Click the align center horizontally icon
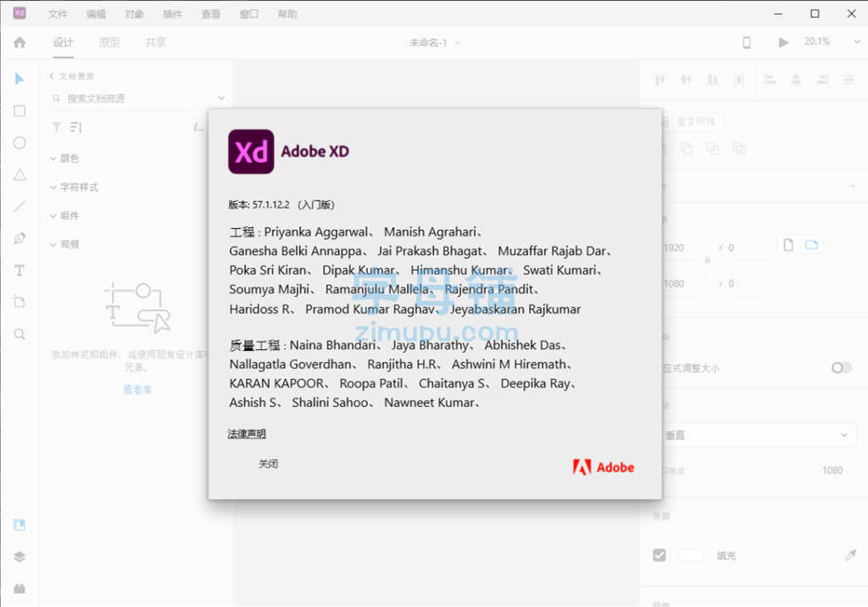This screenshot has width=868, height=607. coord(796,80)
